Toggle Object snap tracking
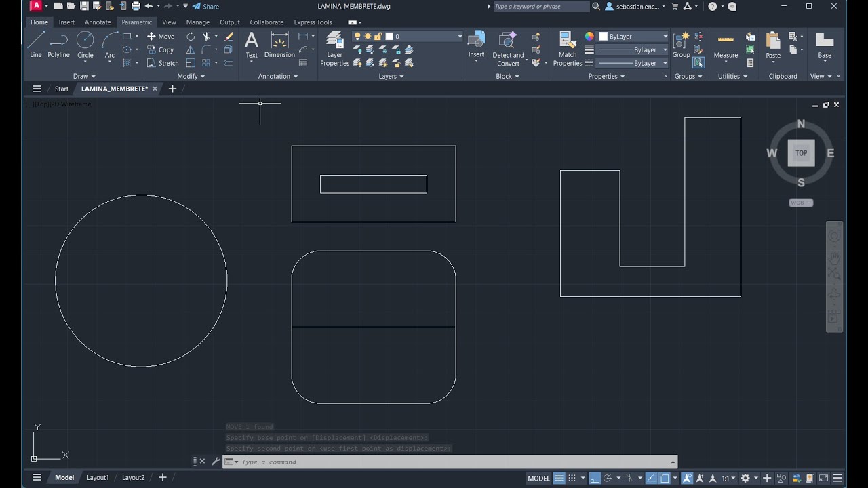This screenshot has height=488, width=868. [651, 478]
